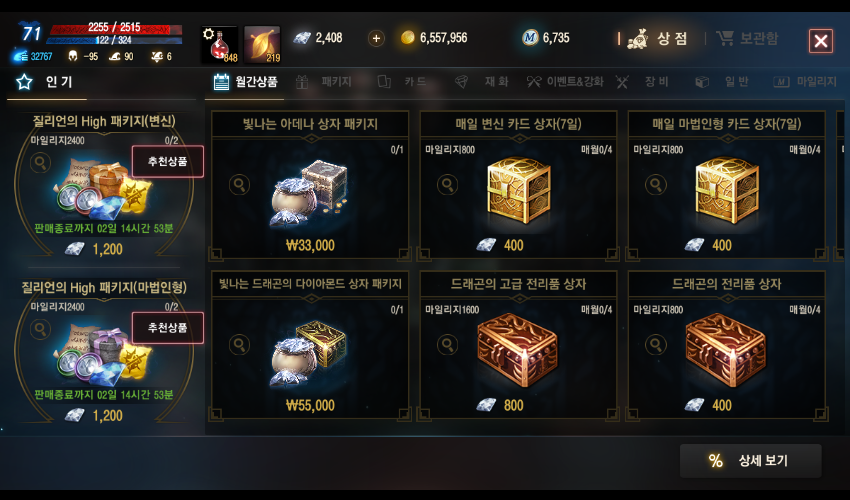The height and width of the screenshot is (500, 850).
Task: Close the shop window
Action: point(821,41)
